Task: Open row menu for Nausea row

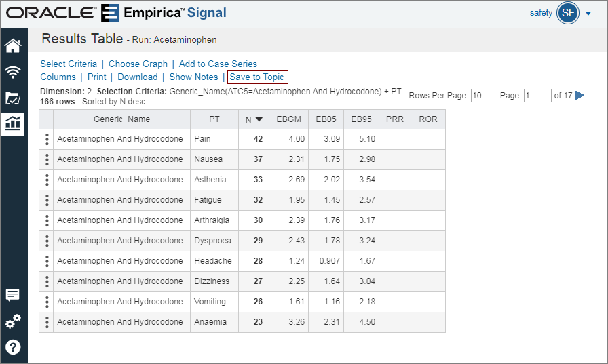Action: point(47,159)
